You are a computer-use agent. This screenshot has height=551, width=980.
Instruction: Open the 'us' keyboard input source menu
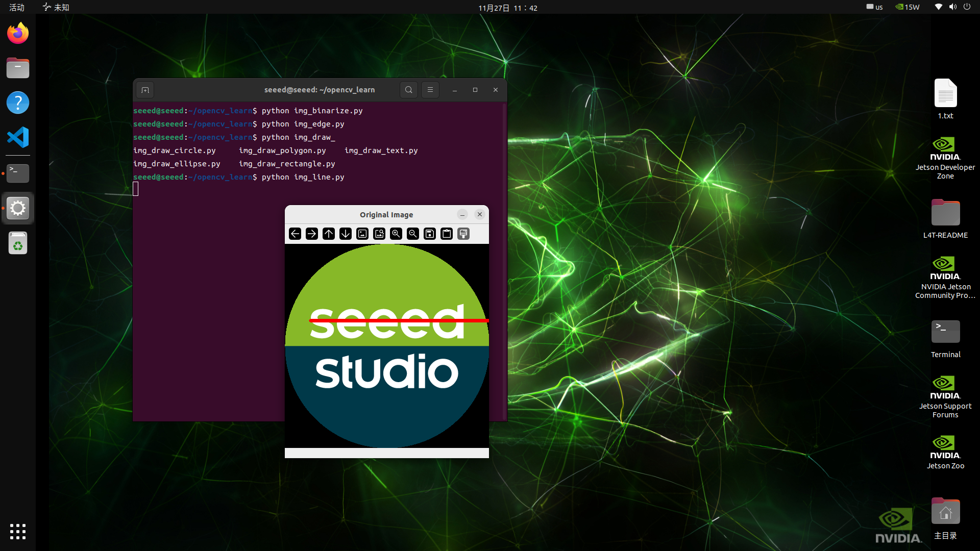(874, 7)
